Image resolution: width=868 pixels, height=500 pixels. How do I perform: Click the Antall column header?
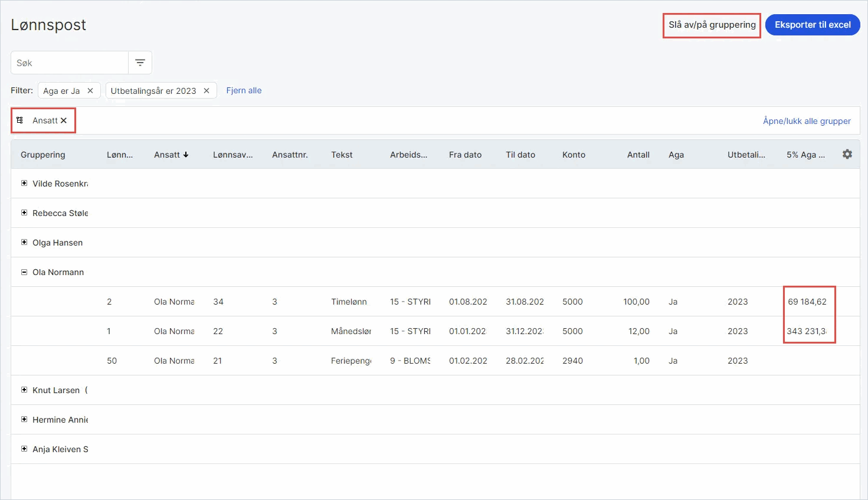click(x=638, y=155)
